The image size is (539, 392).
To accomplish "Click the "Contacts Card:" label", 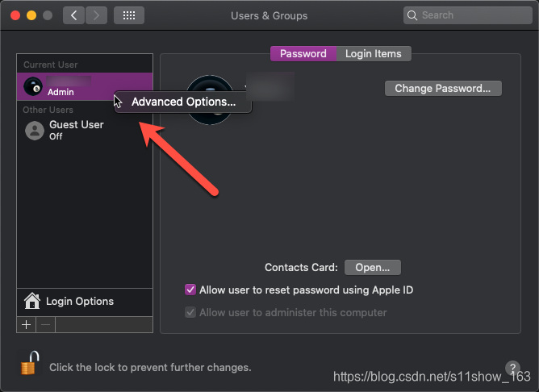I will coord(301,267).
